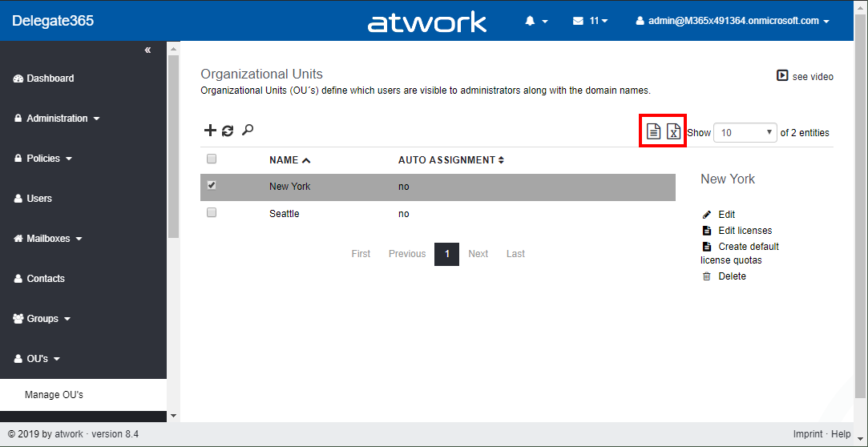Expand the Policies menu
868x447 pixels.
[42, 159]
